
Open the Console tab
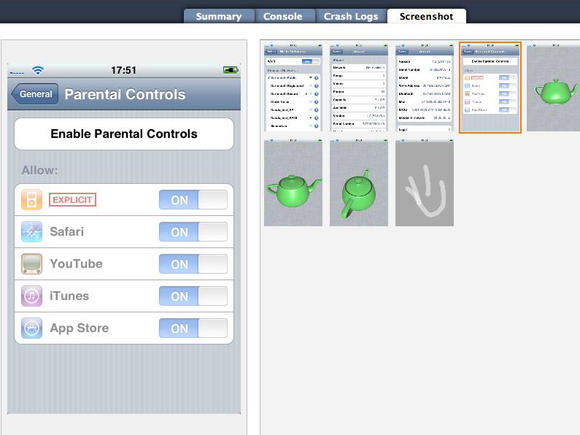pyautogui.click(x=283, y=16)
